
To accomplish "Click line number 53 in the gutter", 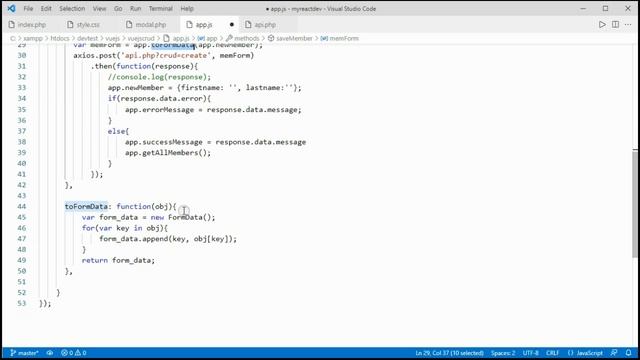I will click(x=22, y=304).
